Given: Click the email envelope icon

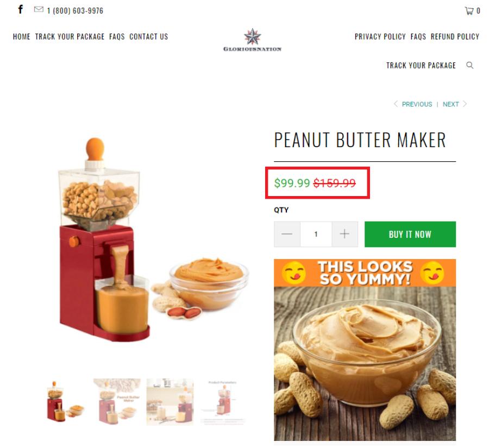Looking at the screenshot, I should tap(39, 9).
